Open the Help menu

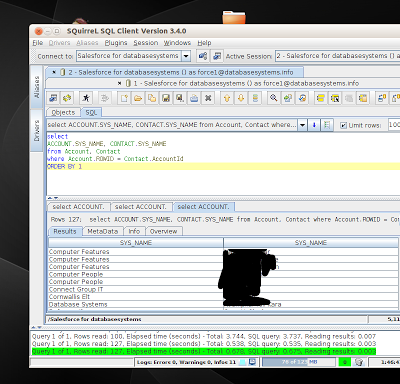204,43
